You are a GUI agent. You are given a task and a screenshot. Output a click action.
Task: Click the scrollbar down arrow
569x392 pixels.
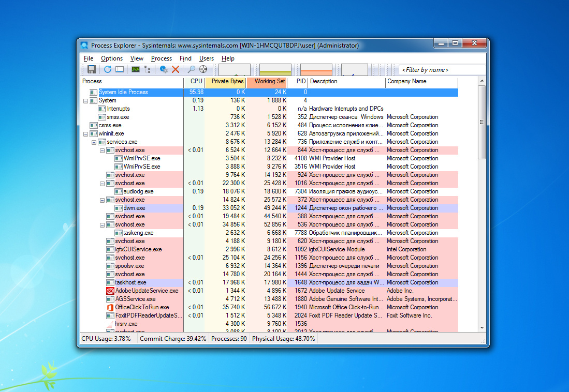click(x=482, y=328)
